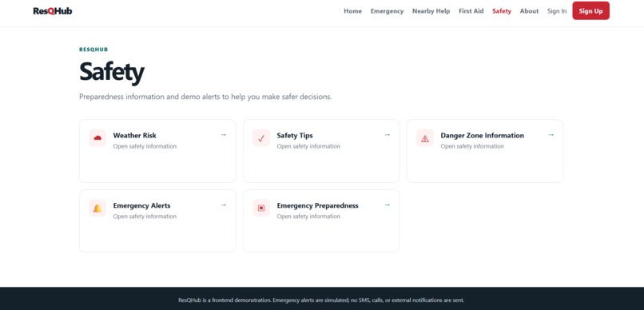This screenshot has height=310, width=644.
Task: Open the Emergency Preparedness title
Action: tap(317, 205)
